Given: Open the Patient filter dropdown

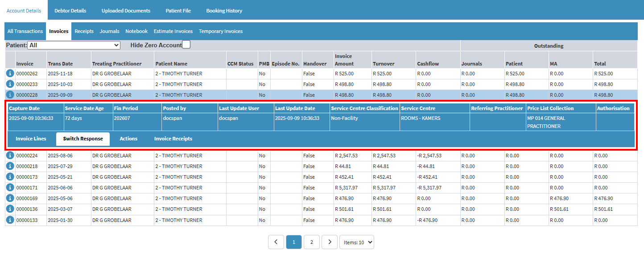Looking at the screenshot, I should point(74,45).
